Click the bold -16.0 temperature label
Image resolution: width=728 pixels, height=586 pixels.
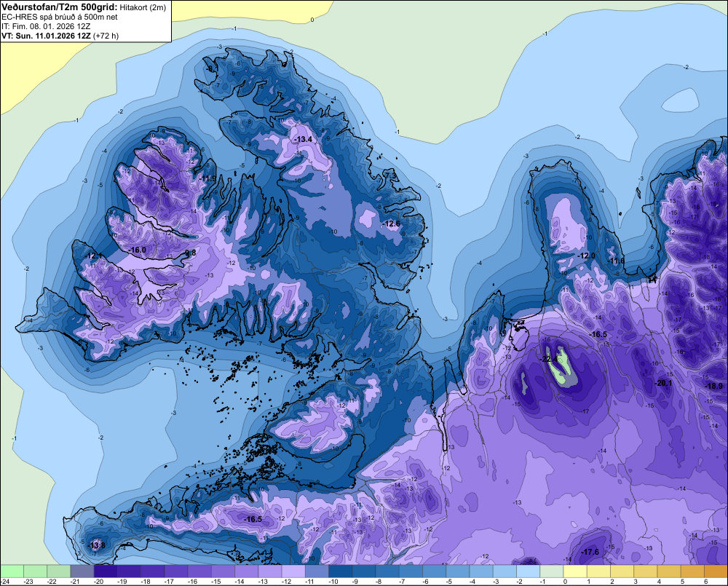point(137,250)
